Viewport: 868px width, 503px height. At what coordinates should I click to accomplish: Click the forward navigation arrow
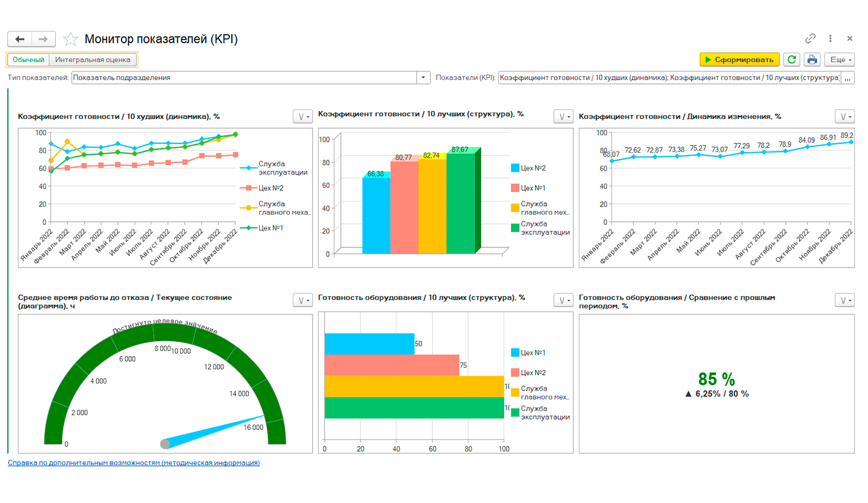(x=43, y=39)
